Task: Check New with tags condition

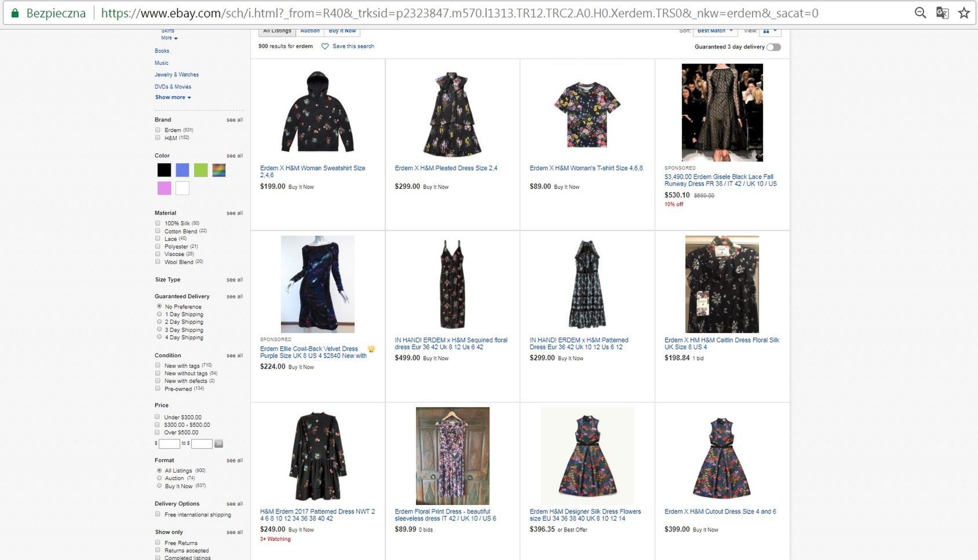Action: [x=158, y=365]
